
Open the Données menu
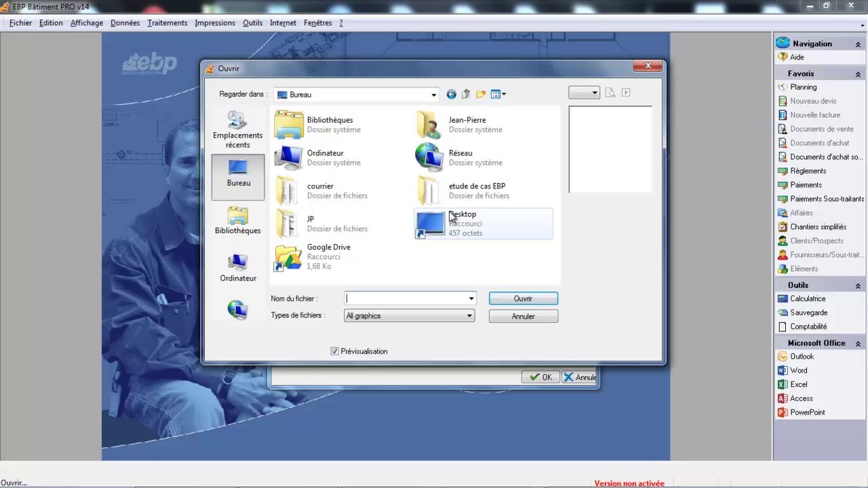[125, 23]
